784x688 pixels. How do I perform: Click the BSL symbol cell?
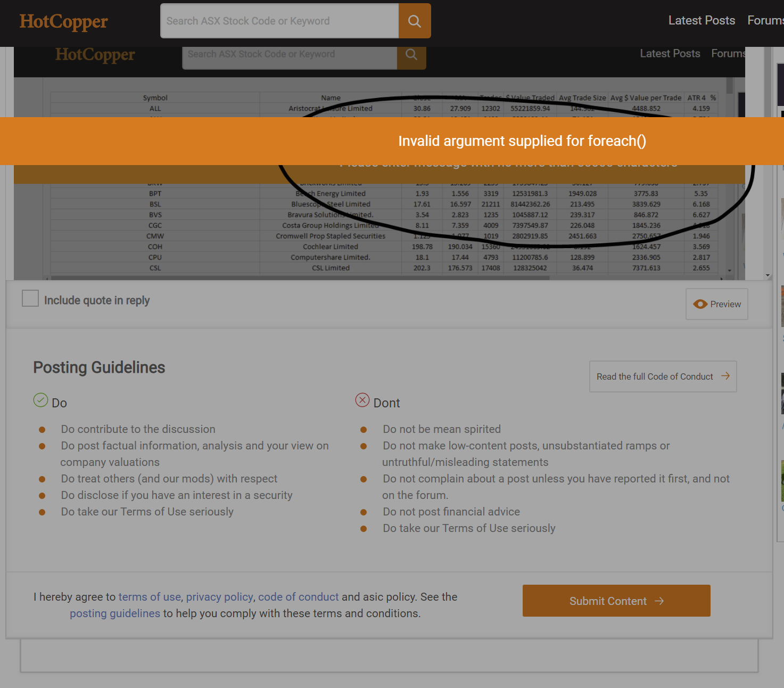[x=155, y=204]
